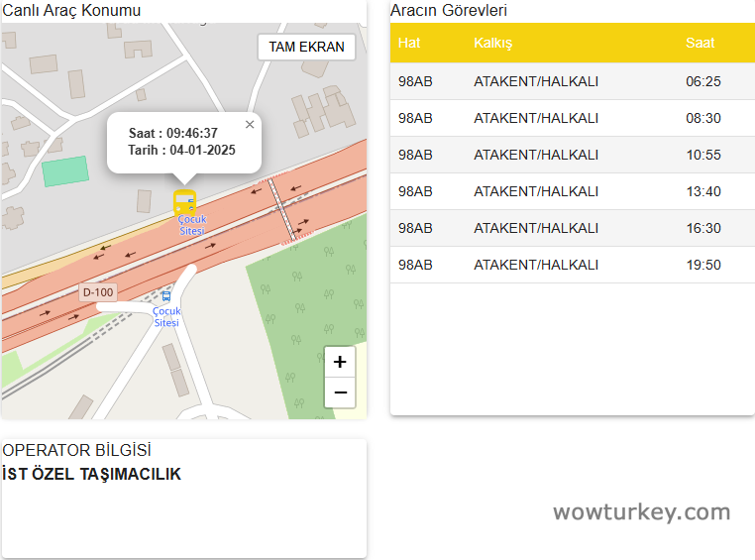This screenshot has width=755, height=560.
Task: Sort table by Kalkış column header
Action: click(x=492, y=44)
